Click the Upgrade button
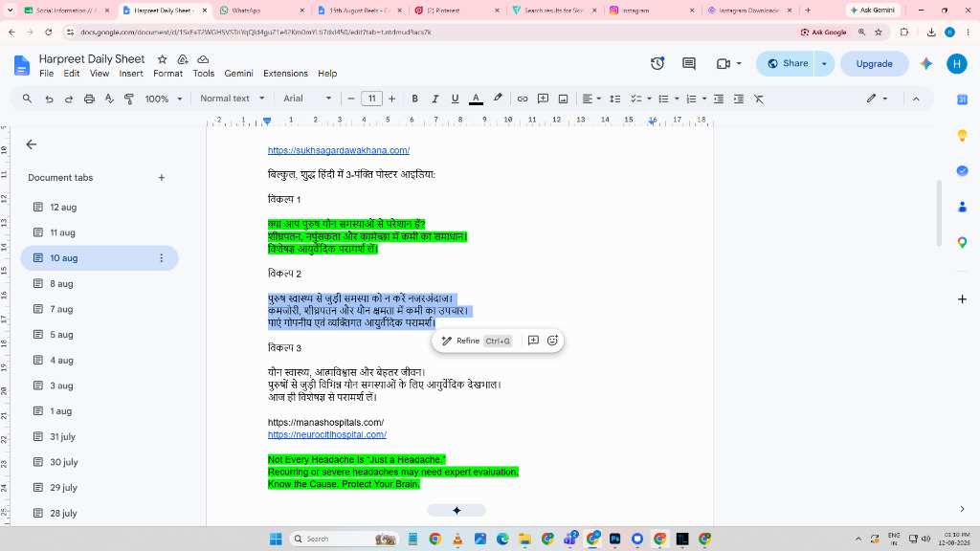The width and height of the screenshot is (980, 551). (x=874, y=64)
